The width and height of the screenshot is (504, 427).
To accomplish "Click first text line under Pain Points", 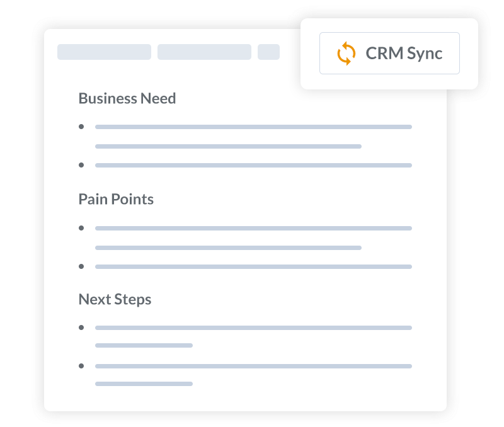I will pyautogui.click(x=253, y=229).
